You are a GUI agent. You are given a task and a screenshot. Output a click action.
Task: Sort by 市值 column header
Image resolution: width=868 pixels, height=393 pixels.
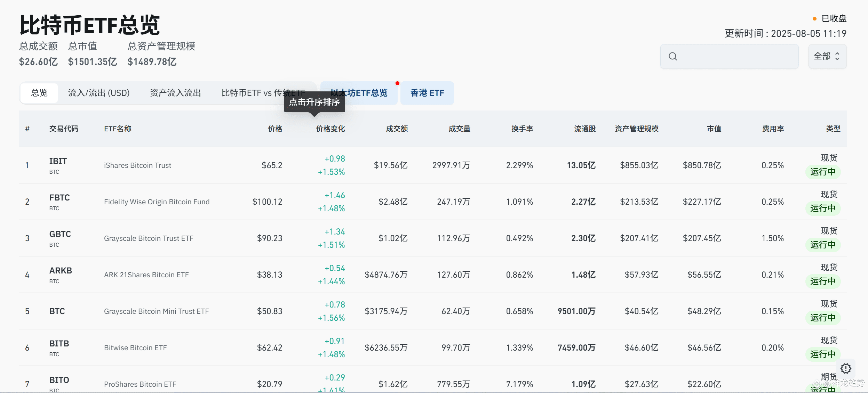click(x=714, y=129)
